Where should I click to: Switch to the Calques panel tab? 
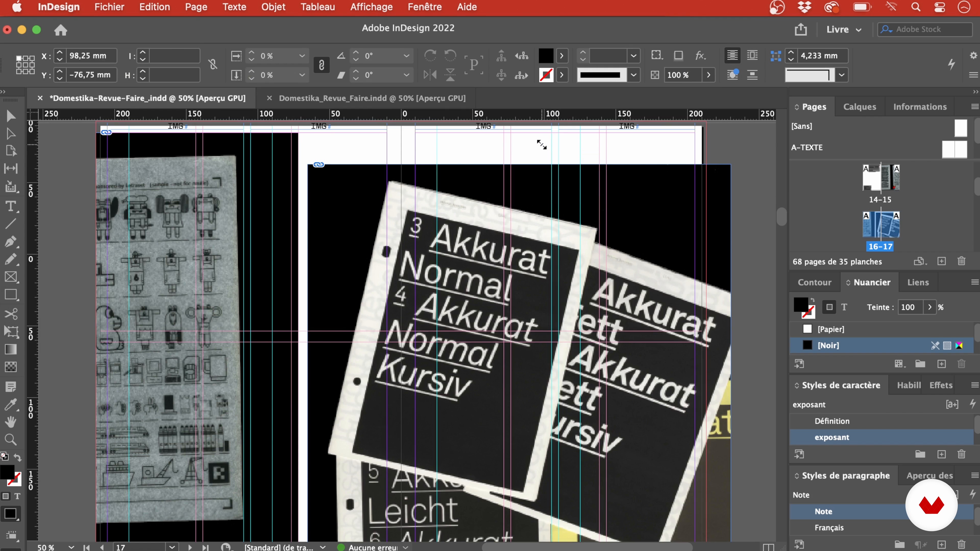pyautogui.click(x=859, y=107)
